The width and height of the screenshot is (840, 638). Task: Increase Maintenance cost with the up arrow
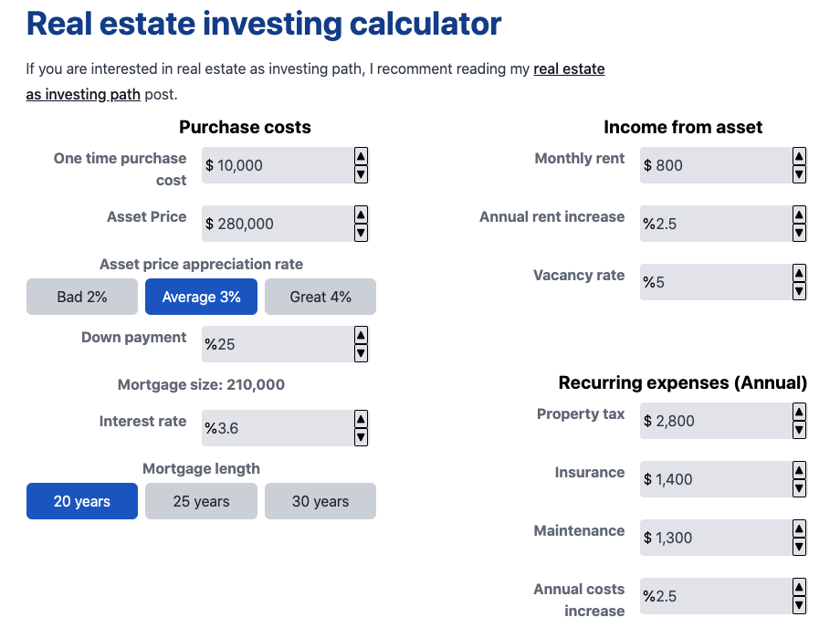[x=799, y=530]
